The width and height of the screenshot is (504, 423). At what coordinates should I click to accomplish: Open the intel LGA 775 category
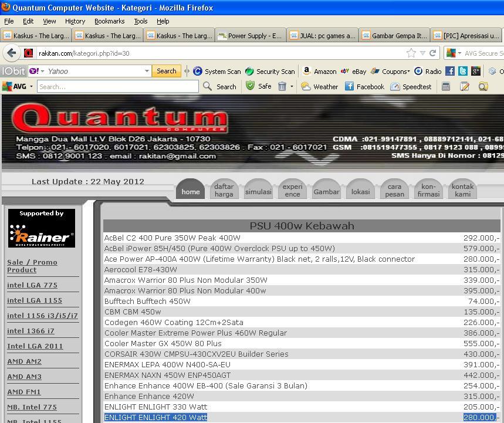[32, 285]
